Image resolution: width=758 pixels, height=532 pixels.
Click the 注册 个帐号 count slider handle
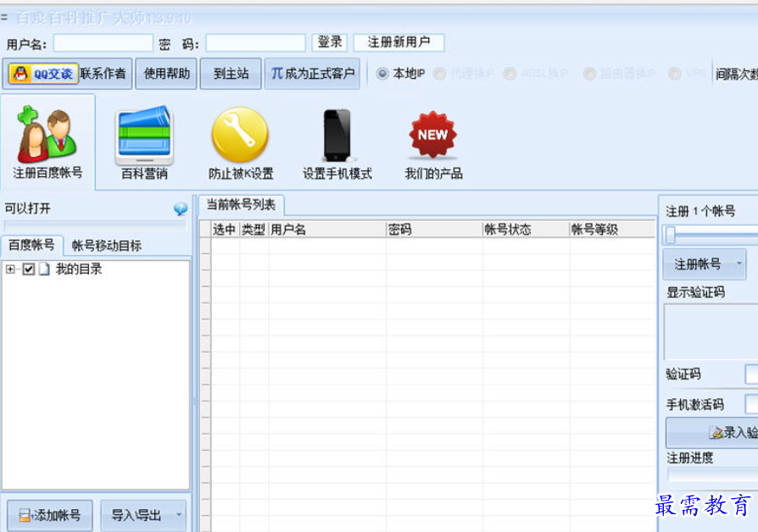click(x=671, y=235)
